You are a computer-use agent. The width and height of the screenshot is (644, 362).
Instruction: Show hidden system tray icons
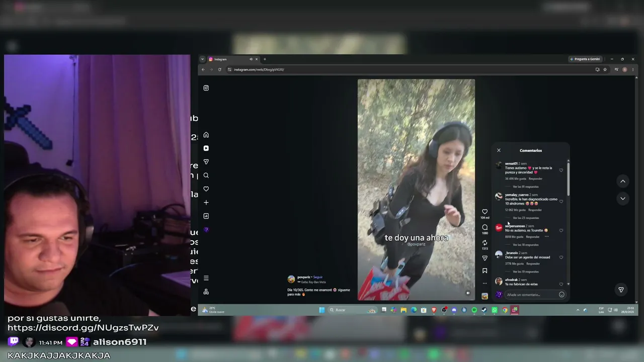coord(578,310)
